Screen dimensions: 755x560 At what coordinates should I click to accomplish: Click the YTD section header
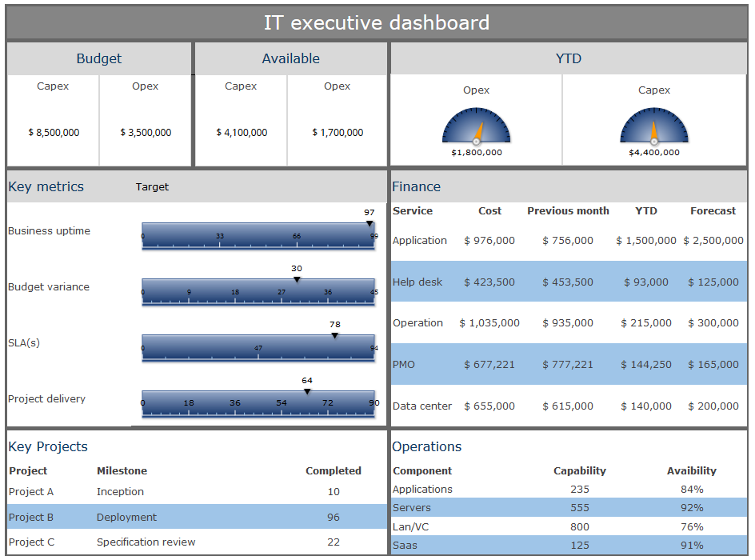[x=568, y=58]
